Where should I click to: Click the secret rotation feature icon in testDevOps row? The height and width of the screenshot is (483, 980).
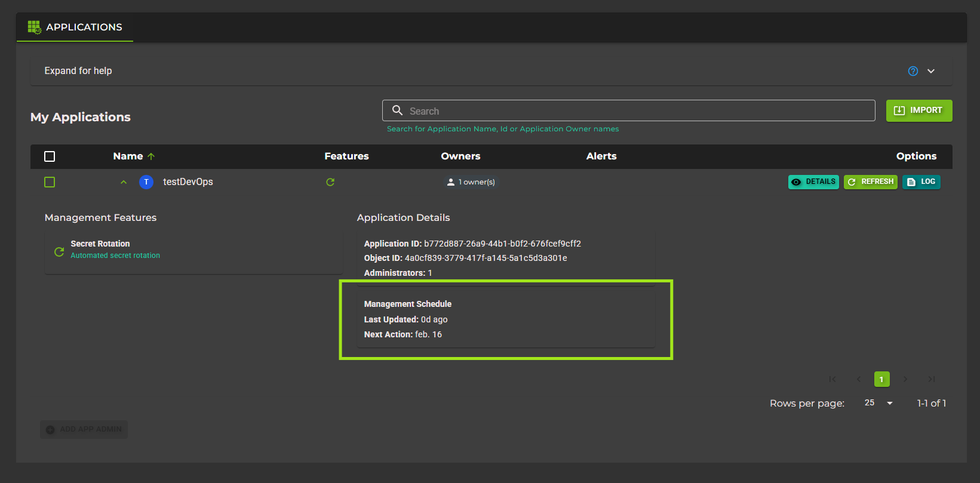pyautogui.click(x=330, y=182)
